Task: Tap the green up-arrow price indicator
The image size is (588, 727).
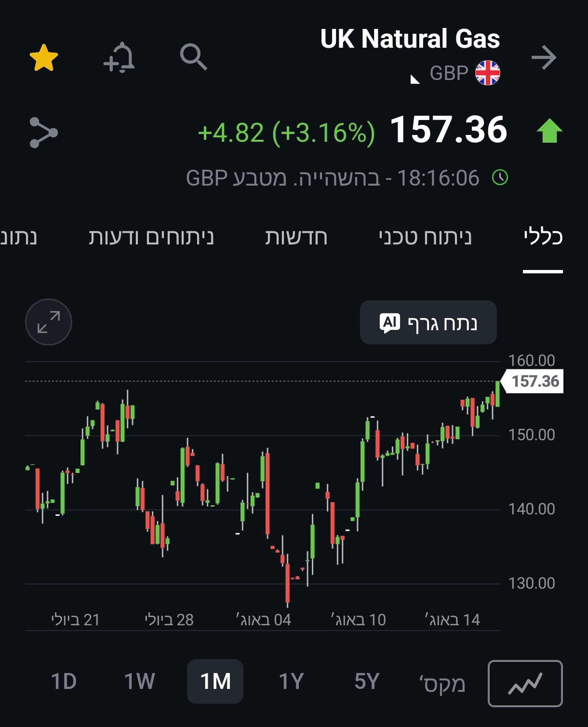Action: tap(549, 131)
